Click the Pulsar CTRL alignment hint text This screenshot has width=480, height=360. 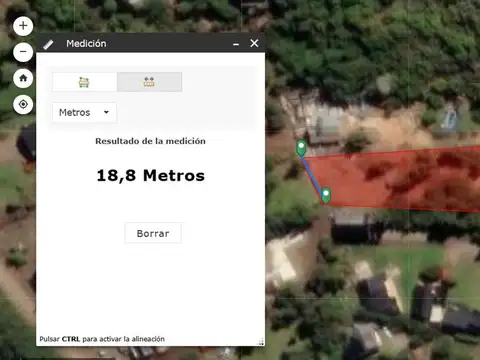pos(102,339)
